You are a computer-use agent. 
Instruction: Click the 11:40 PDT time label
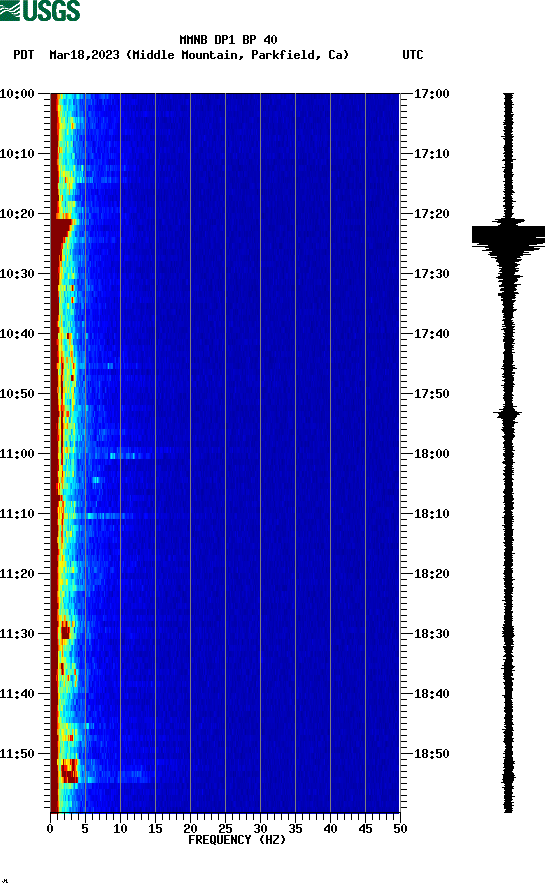17,693
